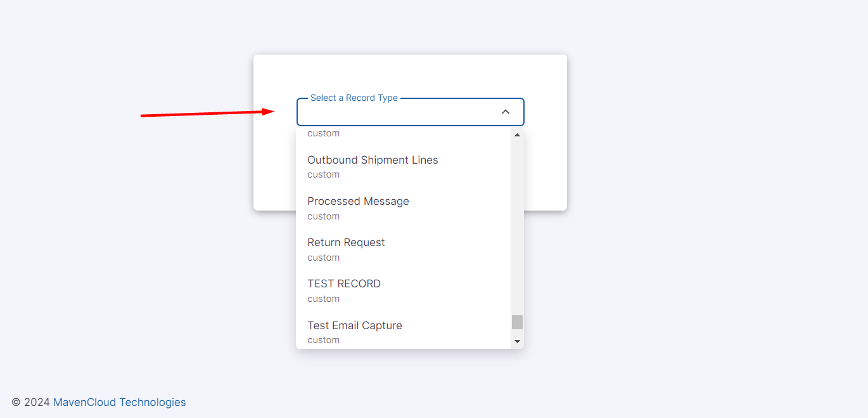Screen dimensions: 868x418
Task: Click the Select a Record Type label
Action: [354, 98]
